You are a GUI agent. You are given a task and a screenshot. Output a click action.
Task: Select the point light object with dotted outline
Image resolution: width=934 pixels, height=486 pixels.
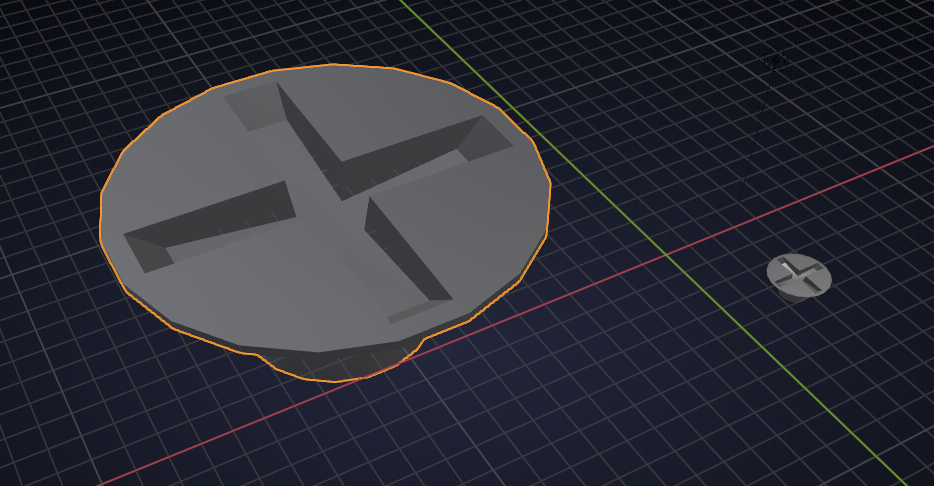[776, 60]
